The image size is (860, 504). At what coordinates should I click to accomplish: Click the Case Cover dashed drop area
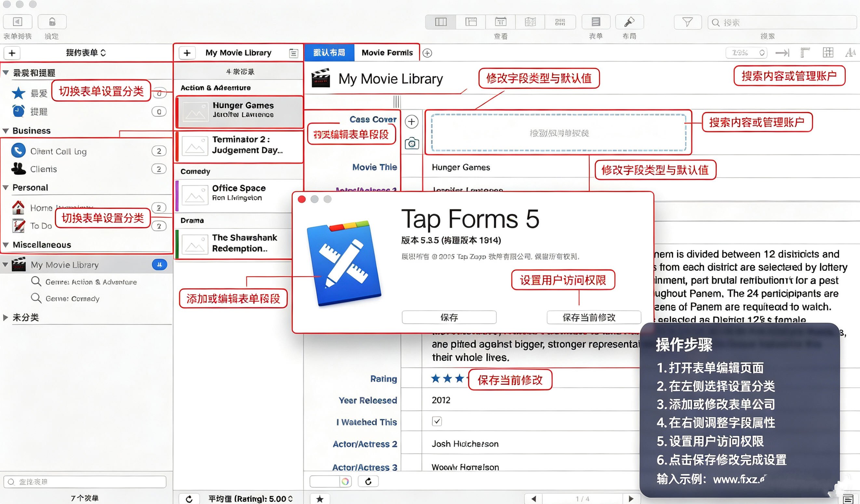pyautogui.click(x=558, y=133)
